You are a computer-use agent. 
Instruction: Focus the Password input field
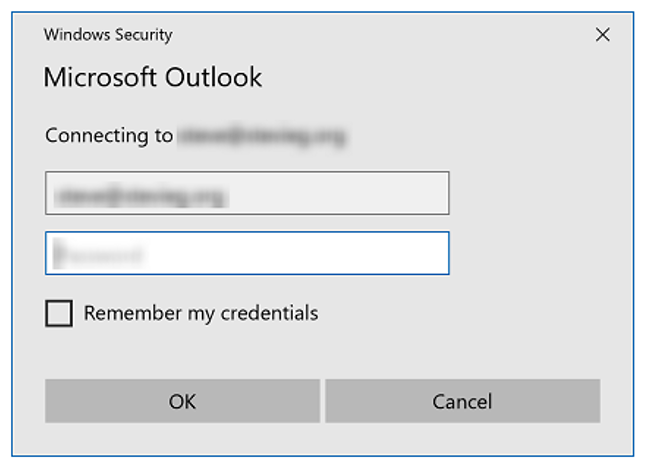(247, 253)
